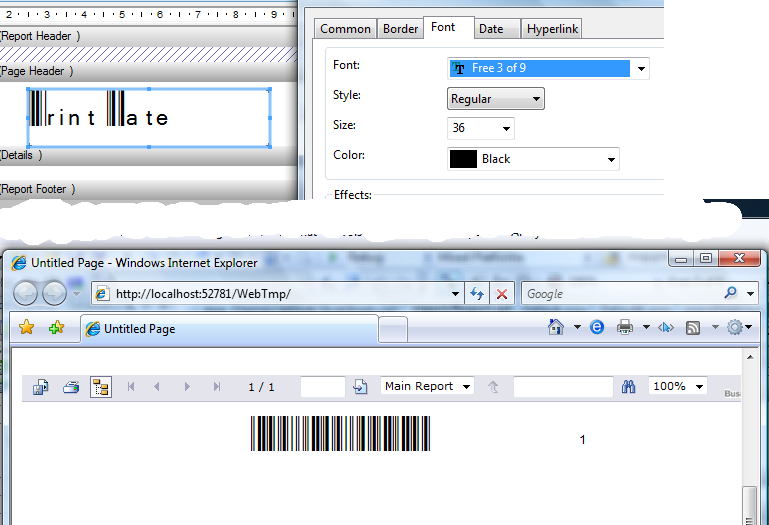Switch to the Border tab
The image size is (769, 525).
pyautogui.click(x=400, y=29)
